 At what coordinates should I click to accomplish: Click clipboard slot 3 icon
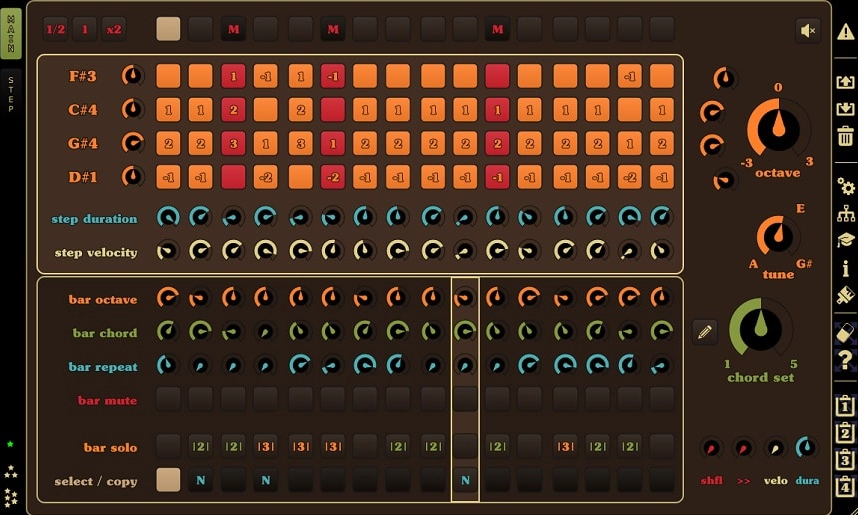pos(845,459)
